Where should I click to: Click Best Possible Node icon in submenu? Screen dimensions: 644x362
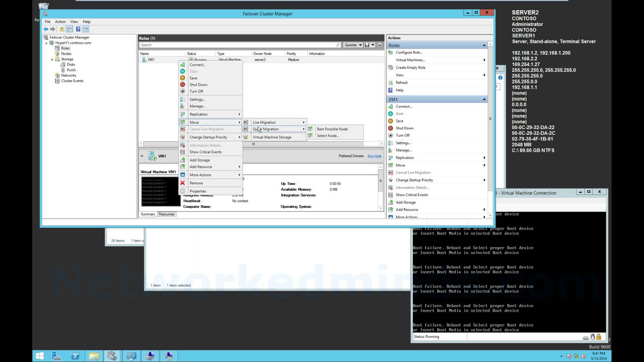point(310,129)
